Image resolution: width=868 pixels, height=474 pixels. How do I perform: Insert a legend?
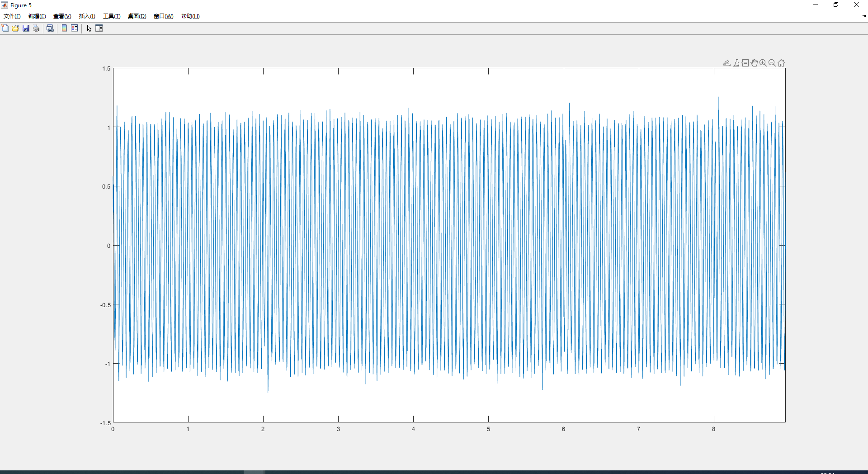pyautogui.click(x=75, y=28)
